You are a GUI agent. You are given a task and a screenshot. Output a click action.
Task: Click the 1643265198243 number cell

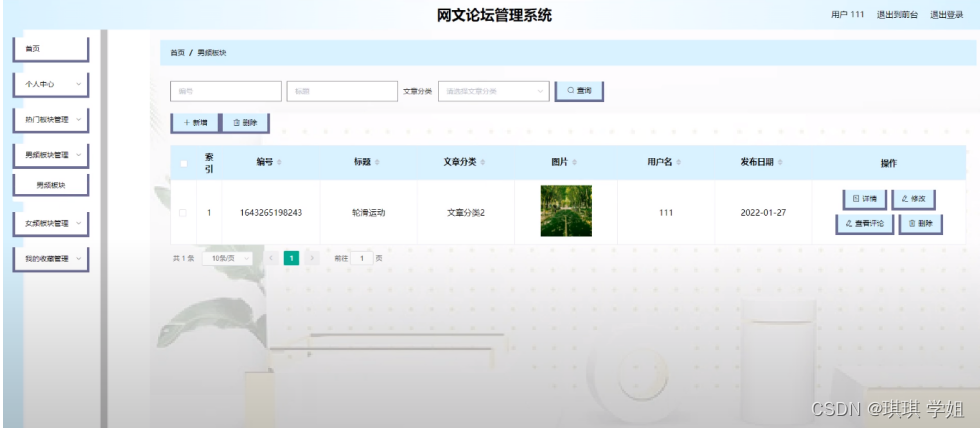[x=271, y=212]
